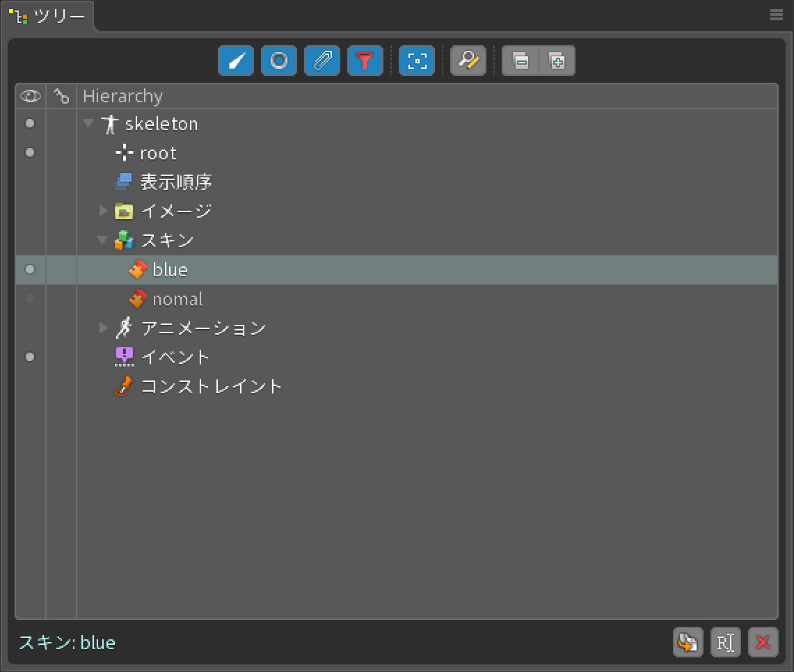Select the skeleton figure icon
Screen dimensions: 794x672
point(109,124)
